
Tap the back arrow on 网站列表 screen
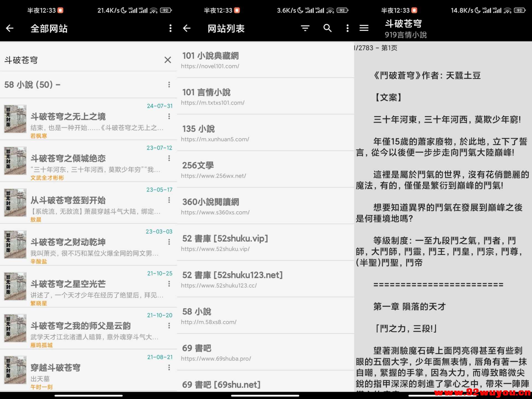[187, 28]
